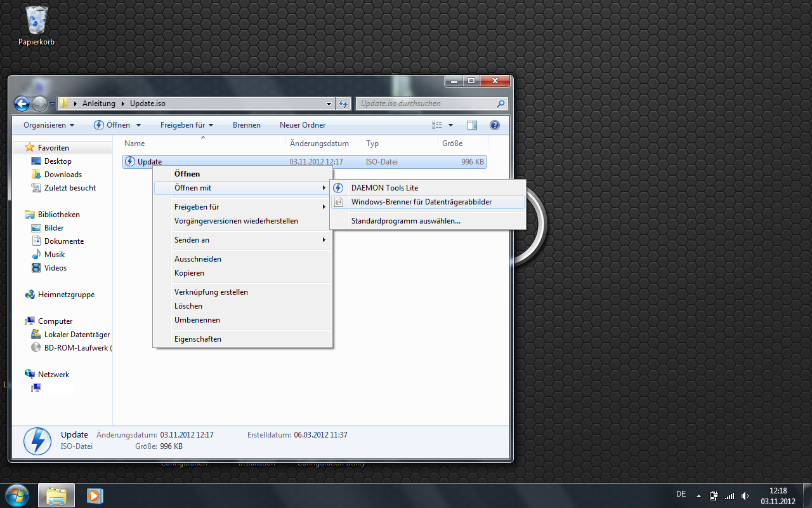812x508 pixels.
Task: Expand the Organisieren dropdown menu
Action: point(49,125)
